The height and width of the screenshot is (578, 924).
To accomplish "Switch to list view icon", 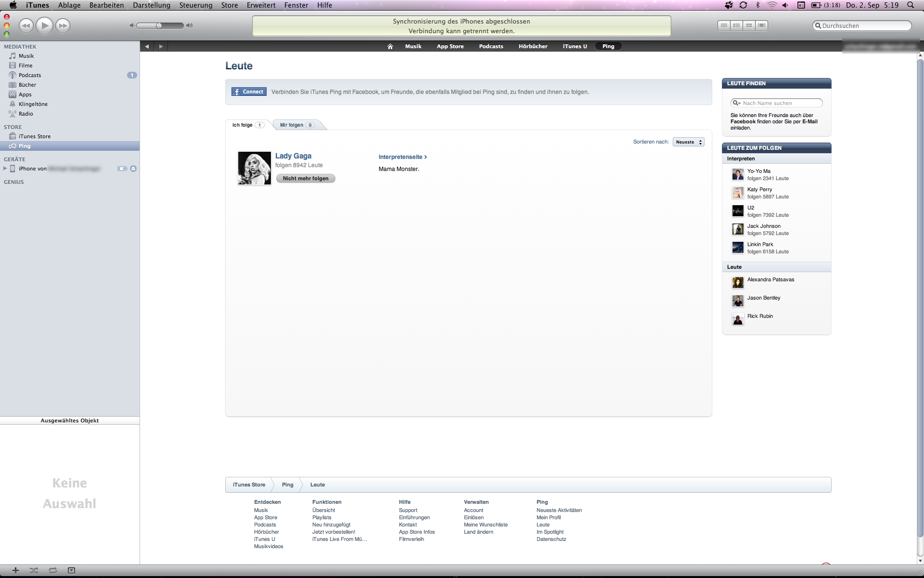I will point(724,26).
